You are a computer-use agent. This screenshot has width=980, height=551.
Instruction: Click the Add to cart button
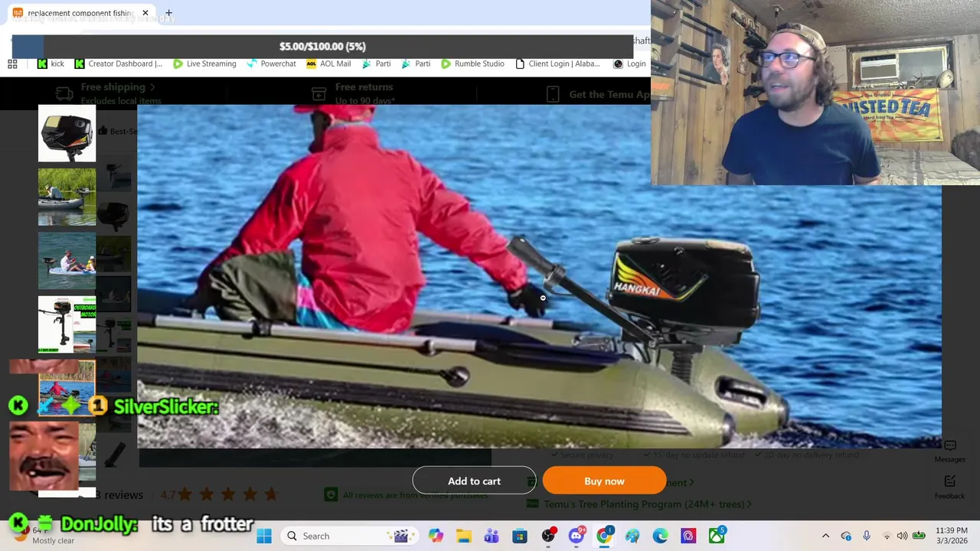pos(474,481)
